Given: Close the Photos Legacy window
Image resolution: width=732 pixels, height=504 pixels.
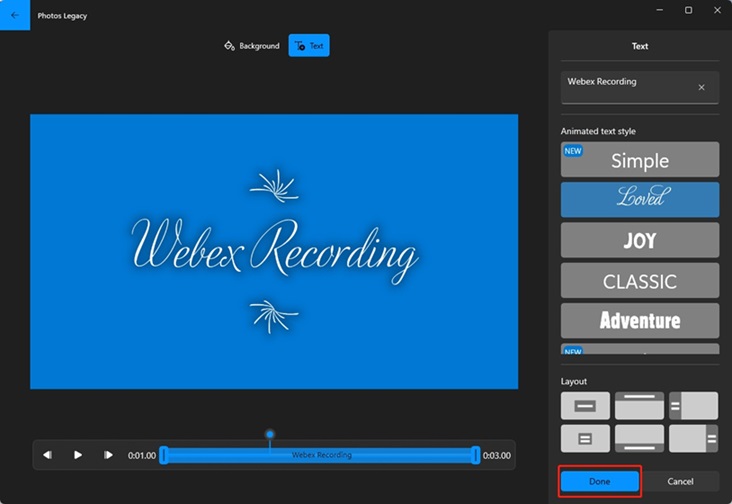Looking at the screenshot, I should point(718,10).
